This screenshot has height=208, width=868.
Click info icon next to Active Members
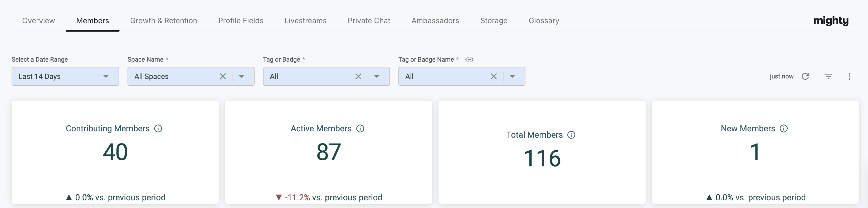click(x=360, y=128)
